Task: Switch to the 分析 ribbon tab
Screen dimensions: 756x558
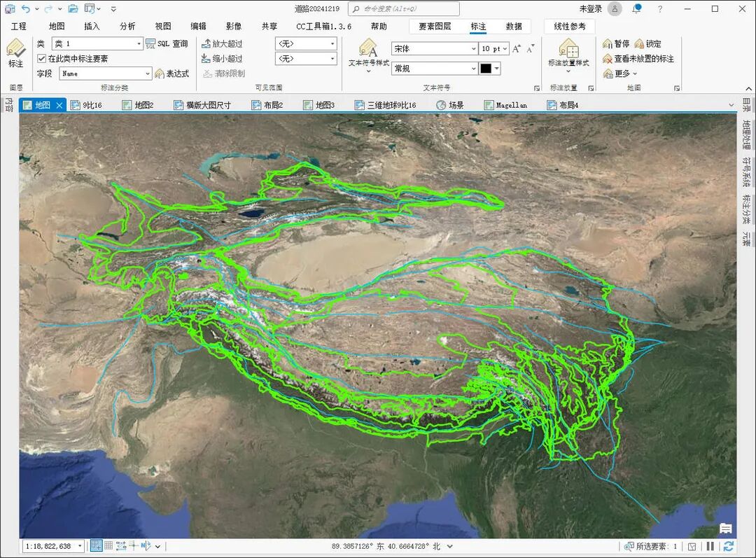Action: pyautogui.click(x=127, y=26)
